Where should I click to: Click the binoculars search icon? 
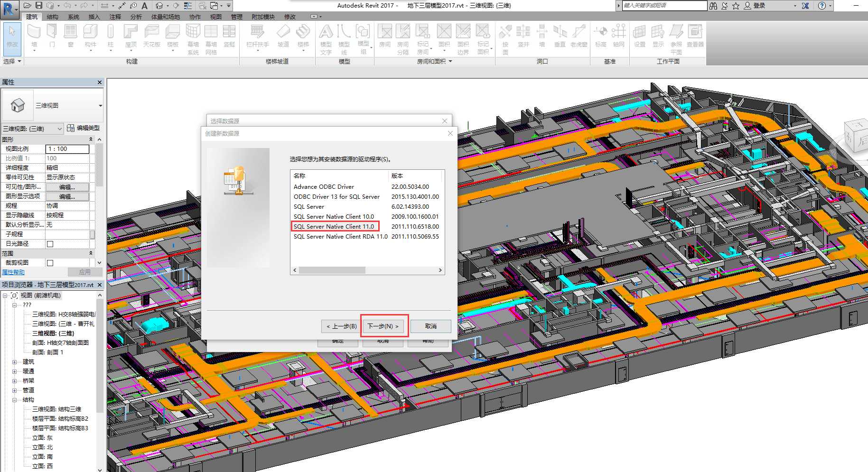coord(713,6)
